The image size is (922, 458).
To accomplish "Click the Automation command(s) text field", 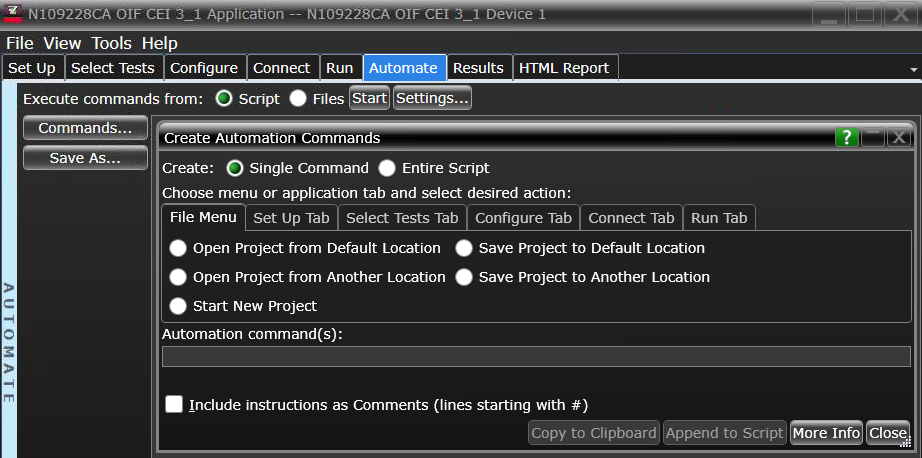I will pos(536,356).
